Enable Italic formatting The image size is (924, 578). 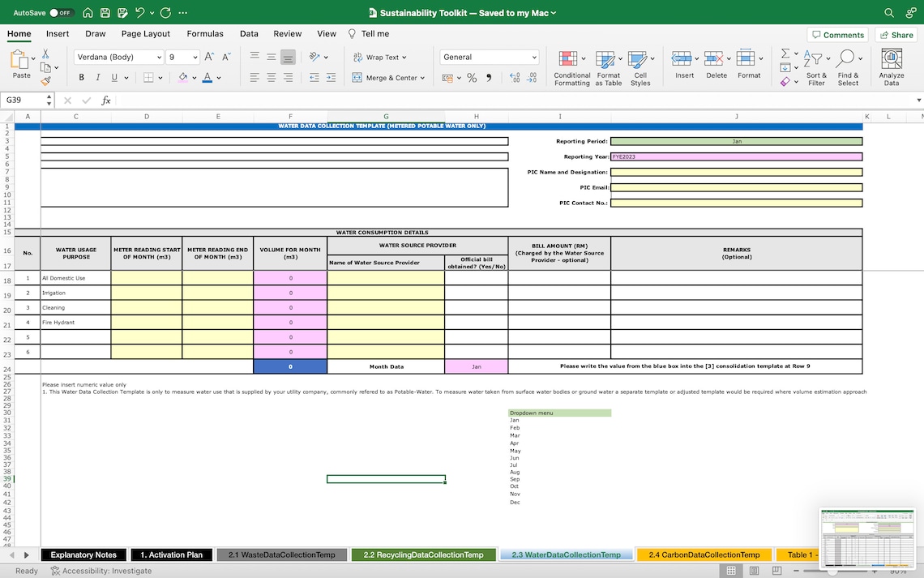[x=96, y=76]
